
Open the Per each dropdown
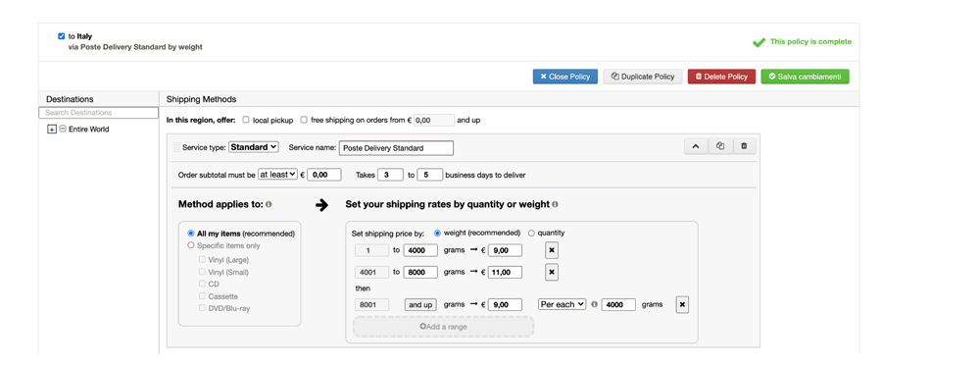563,304
